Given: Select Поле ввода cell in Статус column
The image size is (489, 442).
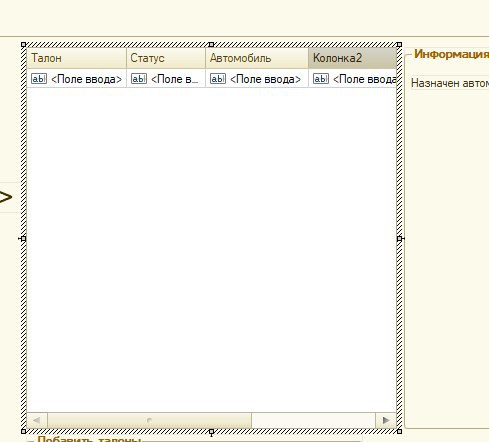Looking at the screenshot, I should pos(166,79).
